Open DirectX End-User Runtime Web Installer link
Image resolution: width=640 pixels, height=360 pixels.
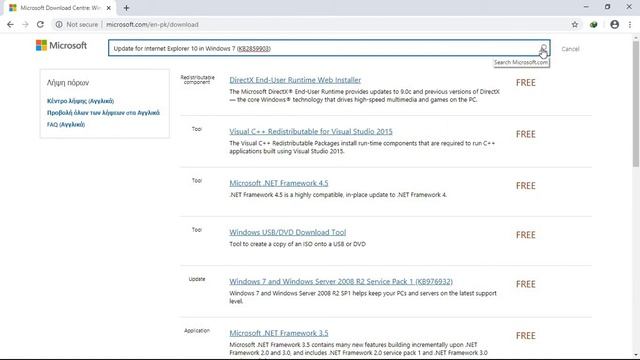point(295,80)
